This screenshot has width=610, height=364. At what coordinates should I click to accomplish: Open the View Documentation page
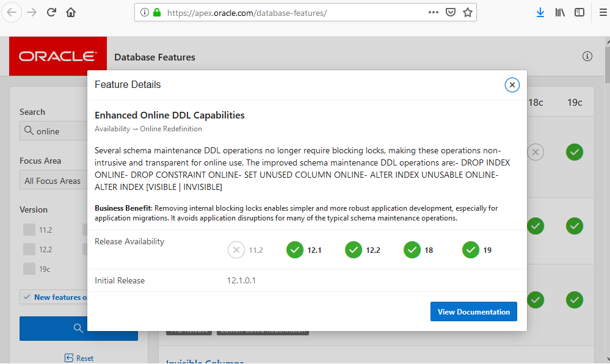(473, 312)
